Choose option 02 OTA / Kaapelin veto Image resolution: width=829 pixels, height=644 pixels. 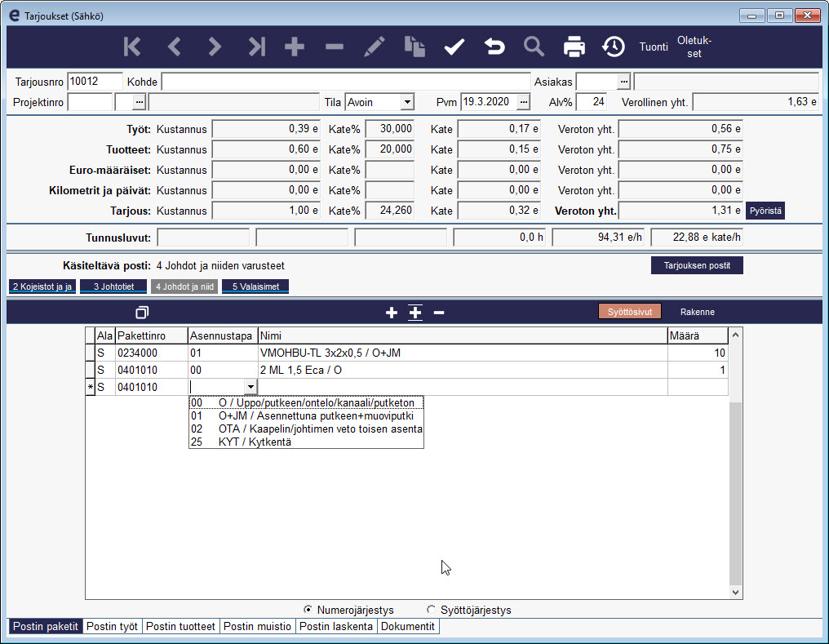[x=306, y=429]
